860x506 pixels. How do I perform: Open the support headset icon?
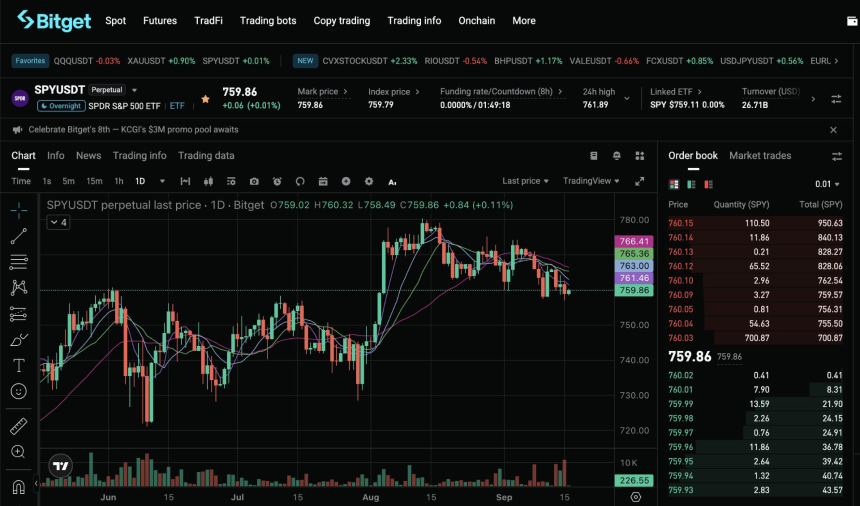coord(616,156)
